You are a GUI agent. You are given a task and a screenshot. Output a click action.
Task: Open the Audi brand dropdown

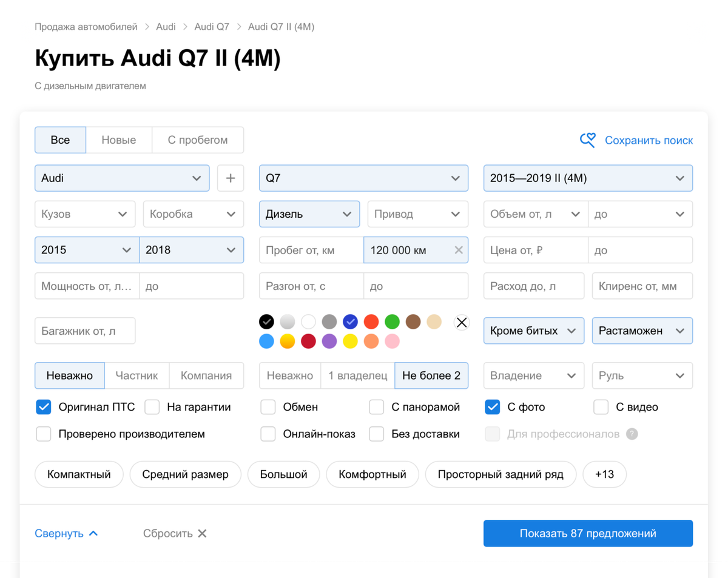tap(122, 178)
